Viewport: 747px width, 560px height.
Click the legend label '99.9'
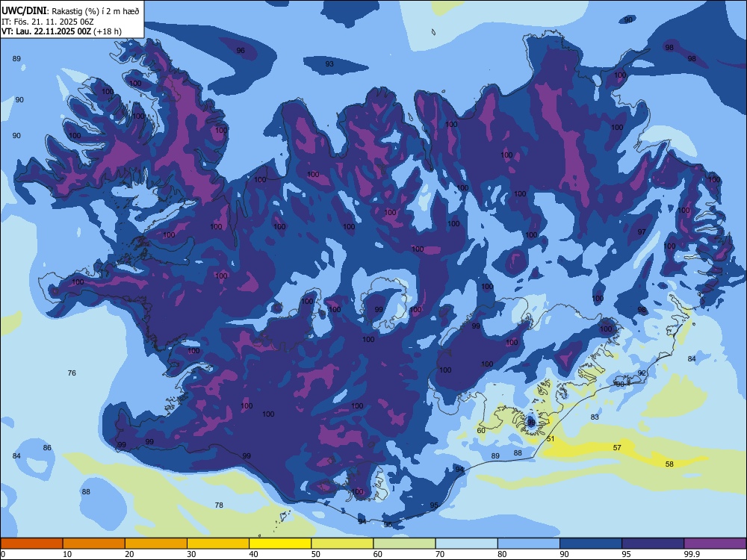(691, 554)
